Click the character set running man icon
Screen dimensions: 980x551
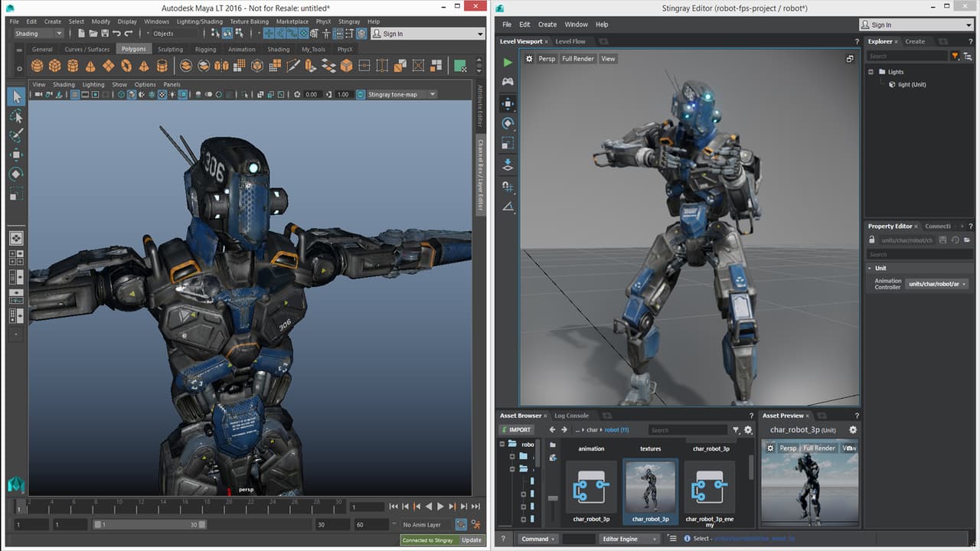click(x=476, y=525)
